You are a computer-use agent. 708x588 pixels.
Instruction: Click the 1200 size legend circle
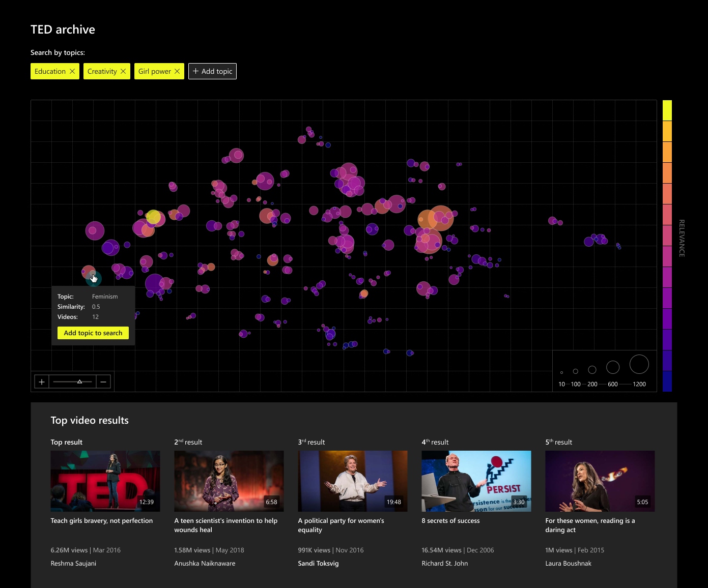[639, 364]
